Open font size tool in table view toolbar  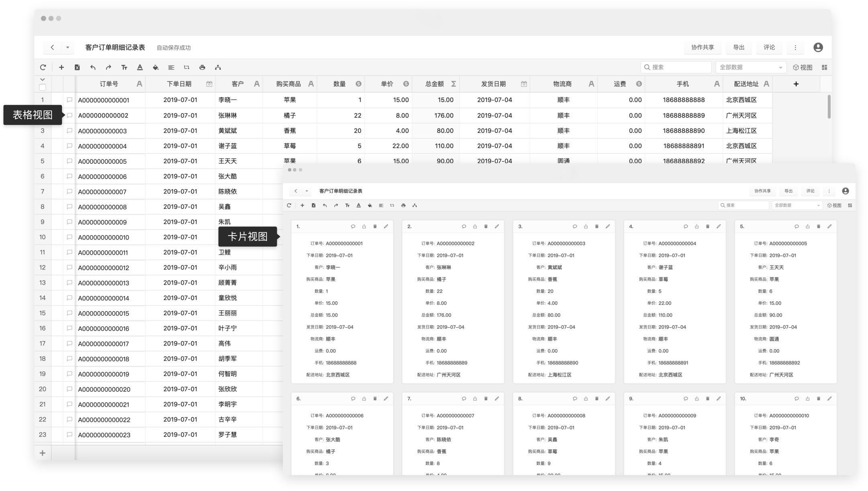pos(124,67)
